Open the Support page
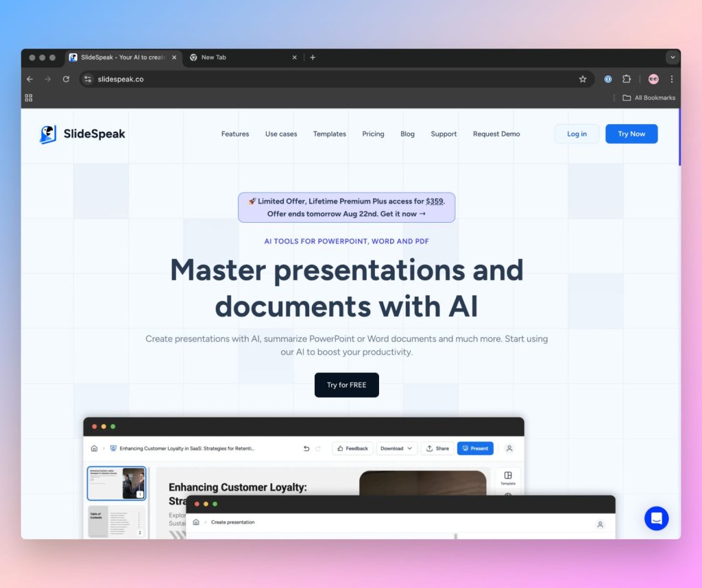The image size is (702, 588). click(444, 134)
